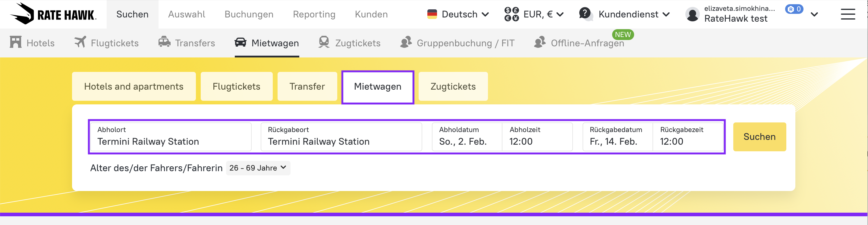Screen dimensions: 868x225
Task: Expand the account menu chevron
Action: coord(814,14)
